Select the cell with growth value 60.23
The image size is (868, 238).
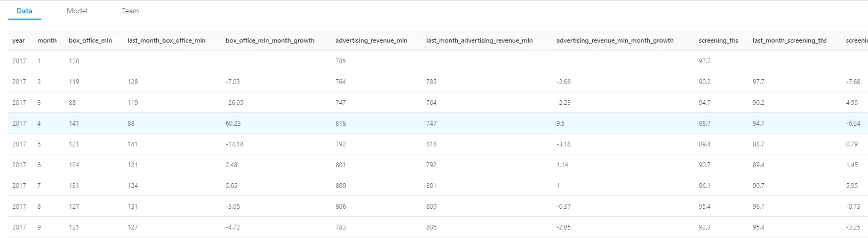click(233, 124)
